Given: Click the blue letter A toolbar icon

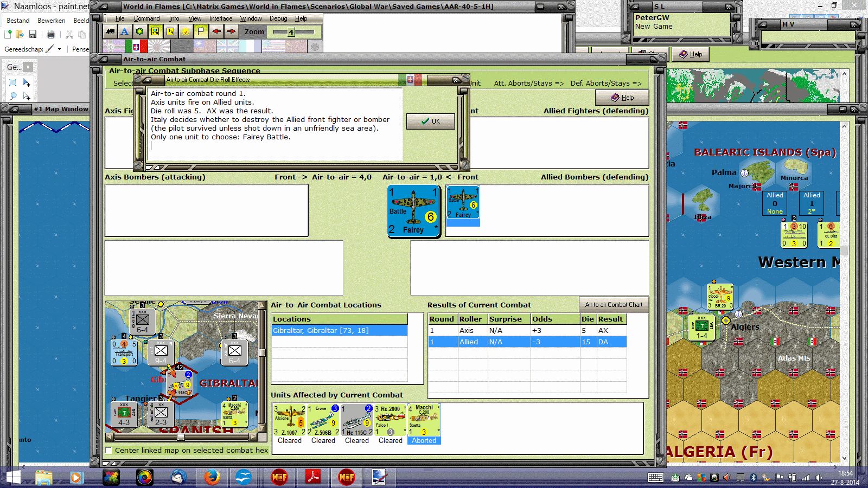Looking at the screenshot, I should point(125,31).
